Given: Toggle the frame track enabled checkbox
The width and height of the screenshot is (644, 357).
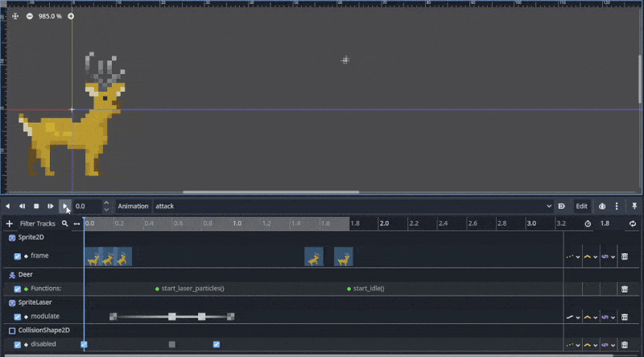Looking at the screenshot, I should coord(17,256).
